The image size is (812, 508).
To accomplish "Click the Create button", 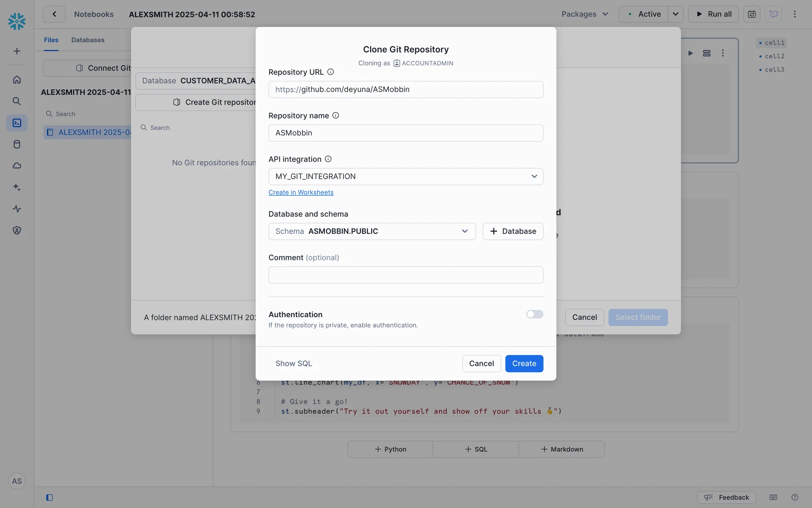I will [x=524, y=364].
